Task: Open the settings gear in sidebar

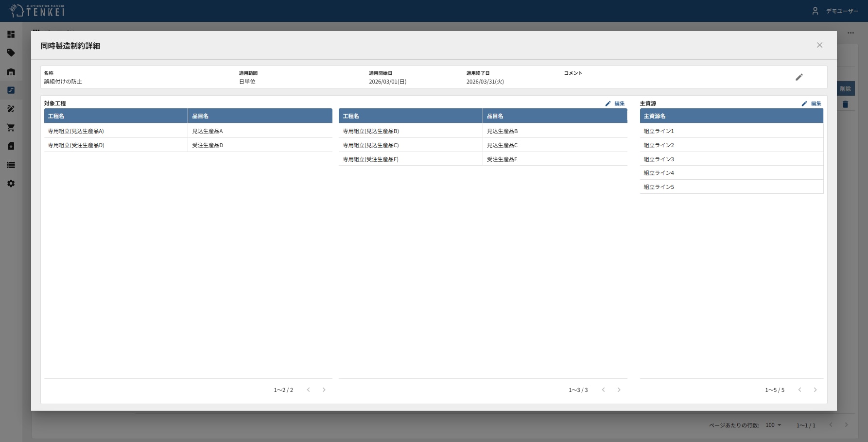Action: pos(11,184)
